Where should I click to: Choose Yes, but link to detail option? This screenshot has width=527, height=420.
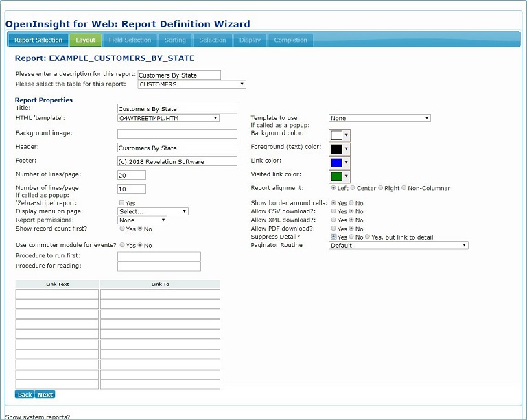click(x=368, y=237)
